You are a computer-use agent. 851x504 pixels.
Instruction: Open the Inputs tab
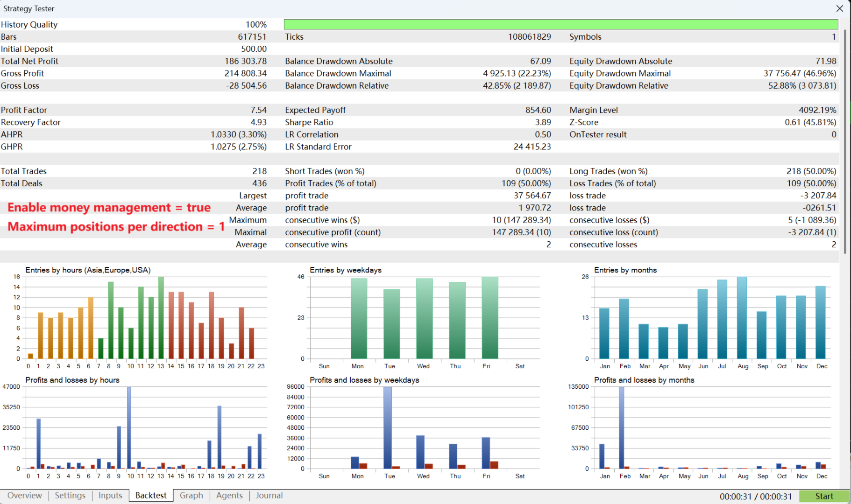[x=110, y=496]
